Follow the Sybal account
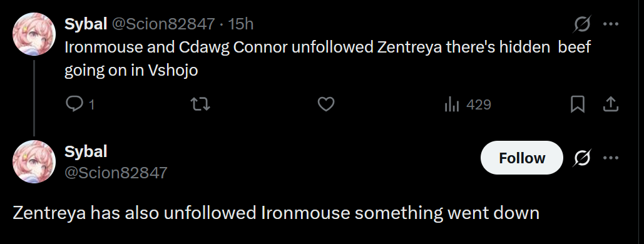The image size is (644, 244). point(521,158)
